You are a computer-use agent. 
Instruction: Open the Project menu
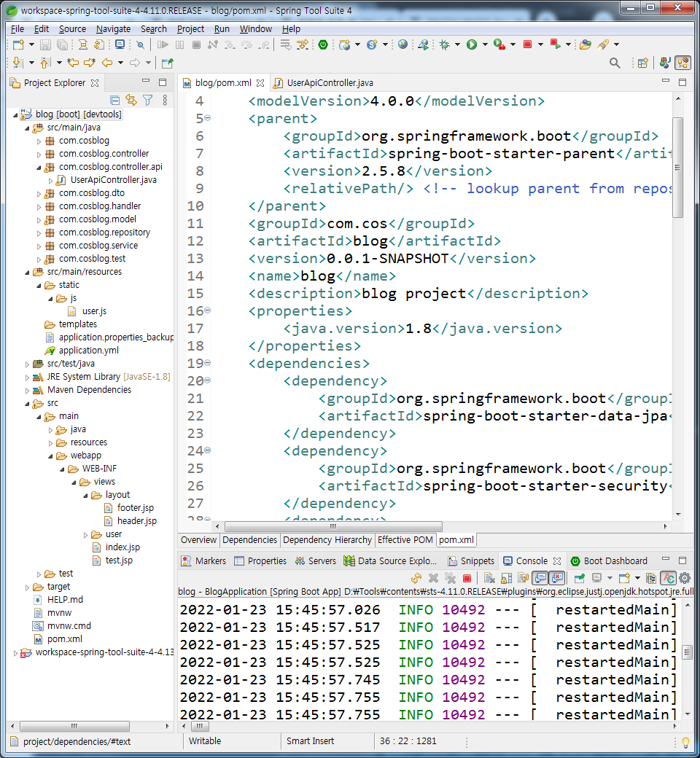pyautogui.click(x=190, y=29)
